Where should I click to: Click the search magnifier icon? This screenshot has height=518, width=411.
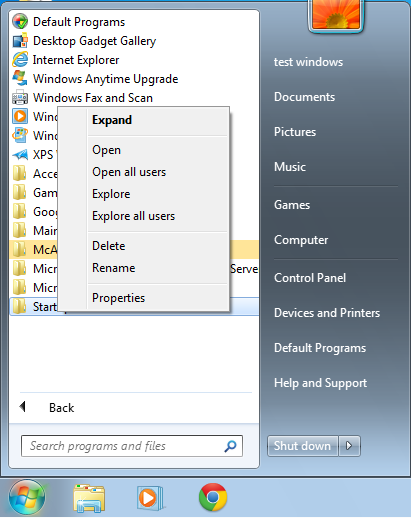[230, 446]
